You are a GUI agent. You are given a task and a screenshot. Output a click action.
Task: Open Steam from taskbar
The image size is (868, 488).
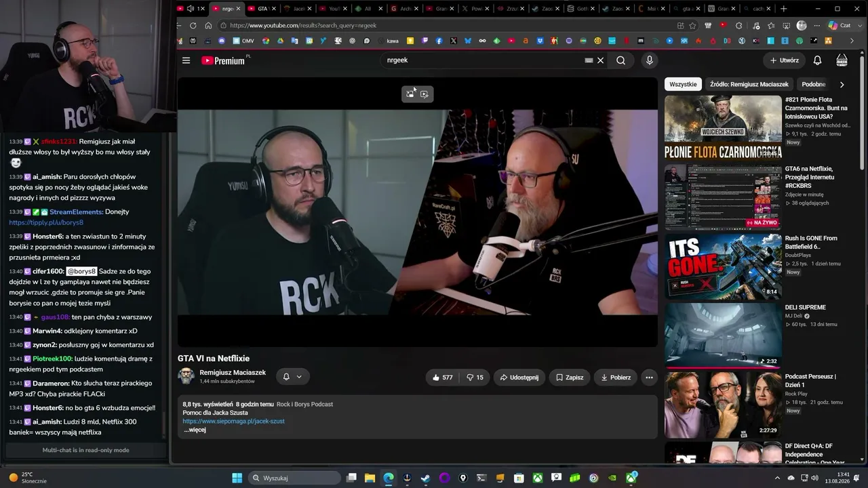(x=425, y=478)
